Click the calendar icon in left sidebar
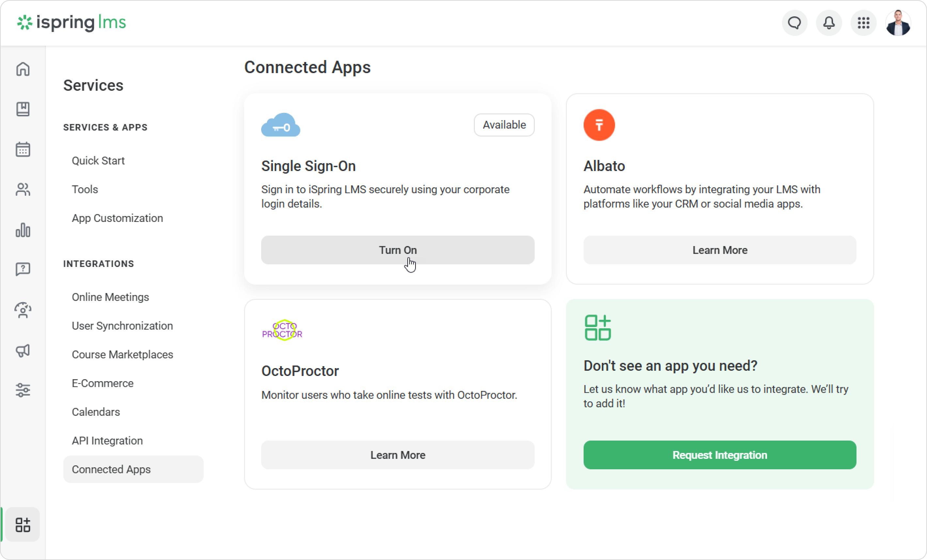927x560 pixels. [x=23, y=149]
